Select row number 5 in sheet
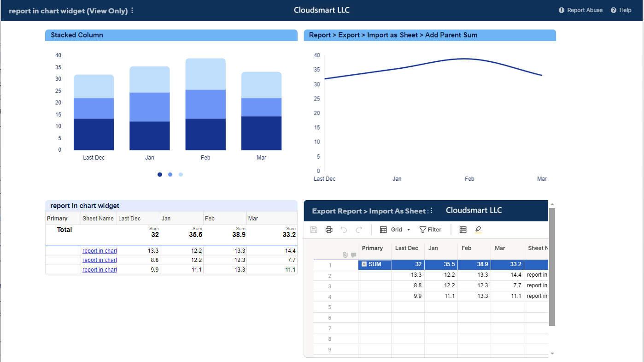The image size is (644, 362). pos(330,307)
